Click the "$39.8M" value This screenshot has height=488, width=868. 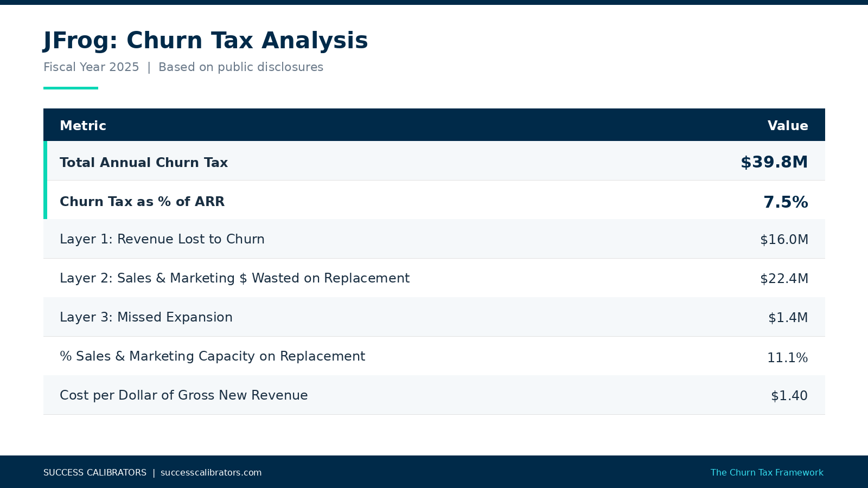point(774,162)
